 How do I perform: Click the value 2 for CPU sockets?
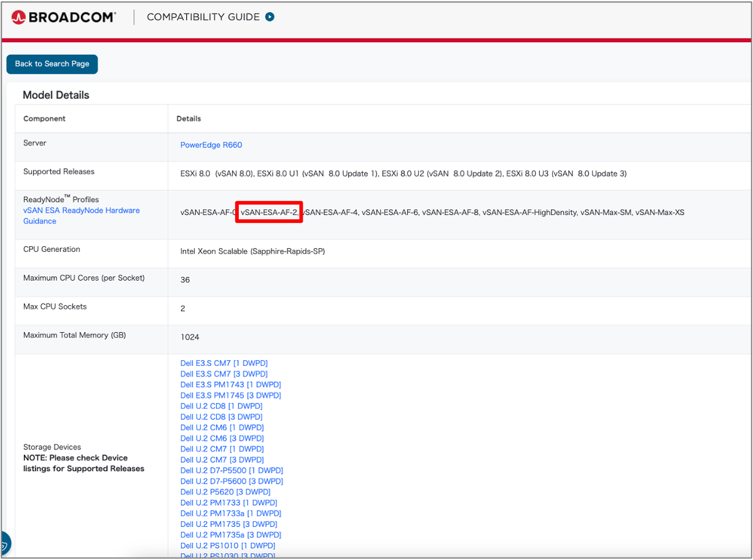pos(182,309)
